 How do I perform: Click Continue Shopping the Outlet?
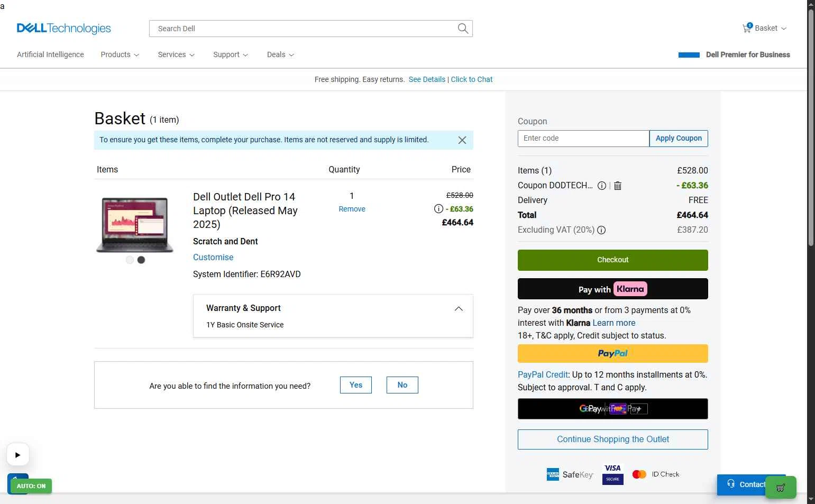tap(613, 439)
